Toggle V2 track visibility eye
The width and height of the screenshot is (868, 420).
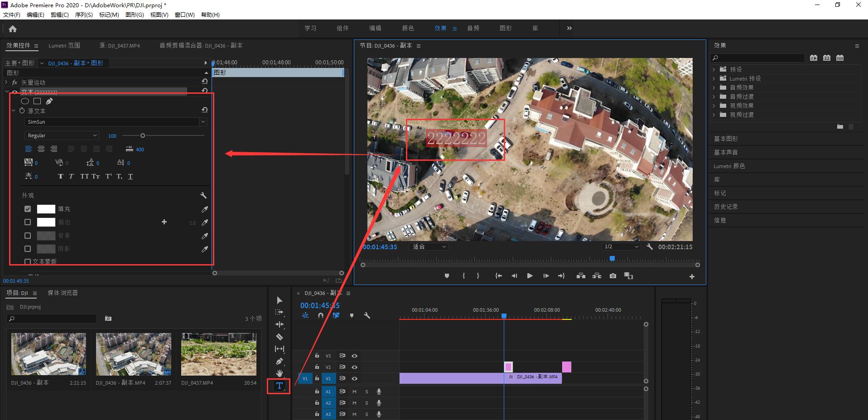[354, 367]
